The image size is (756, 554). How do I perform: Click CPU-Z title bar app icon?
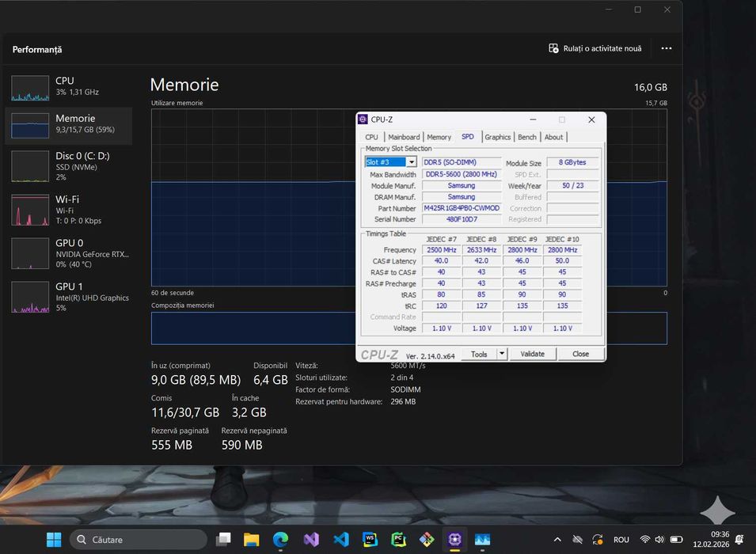tap(363, 119)
